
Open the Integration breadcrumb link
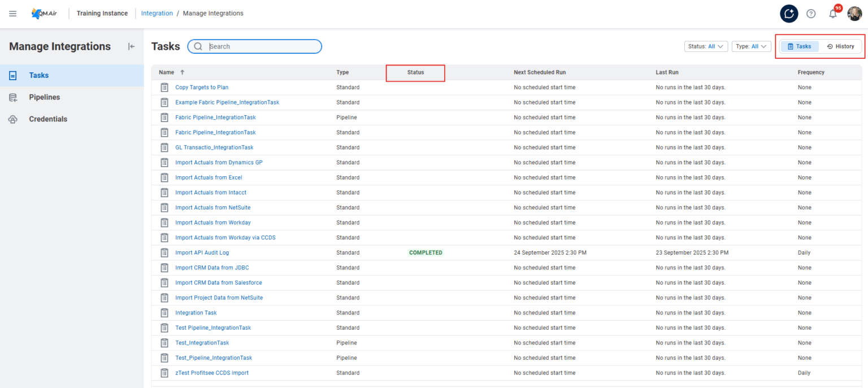tap(157, 13)
